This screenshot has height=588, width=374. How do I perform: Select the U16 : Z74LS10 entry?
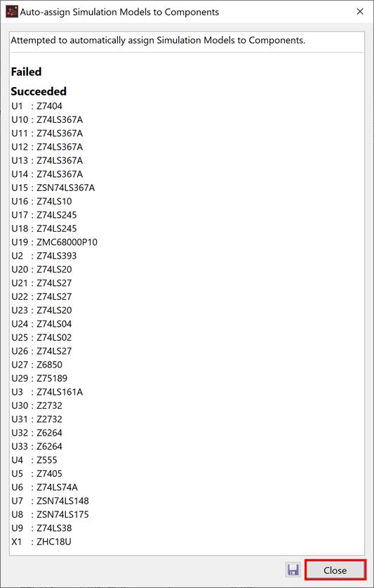(41, 202)
